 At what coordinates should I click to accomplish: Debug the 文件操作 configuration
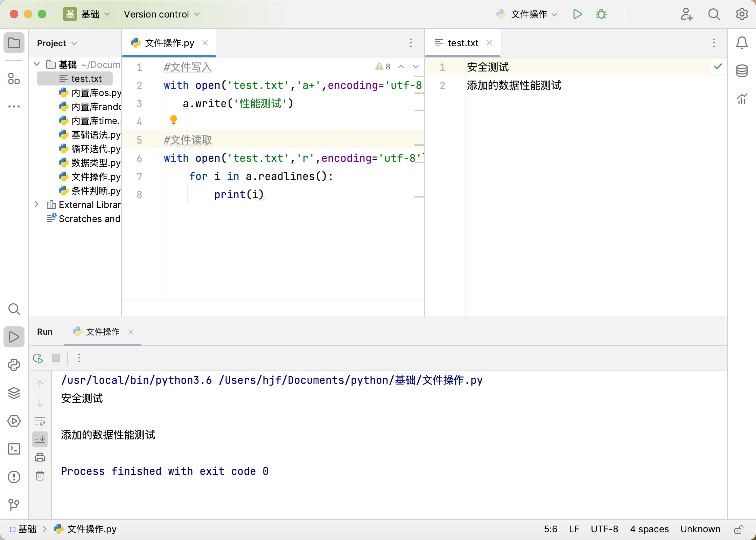(x=601, y=14)
